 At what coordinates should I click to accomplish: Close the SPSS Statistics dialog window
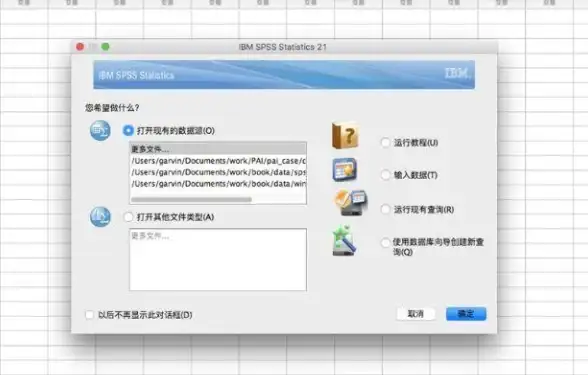pyautogui.click(x=80, y=46)
